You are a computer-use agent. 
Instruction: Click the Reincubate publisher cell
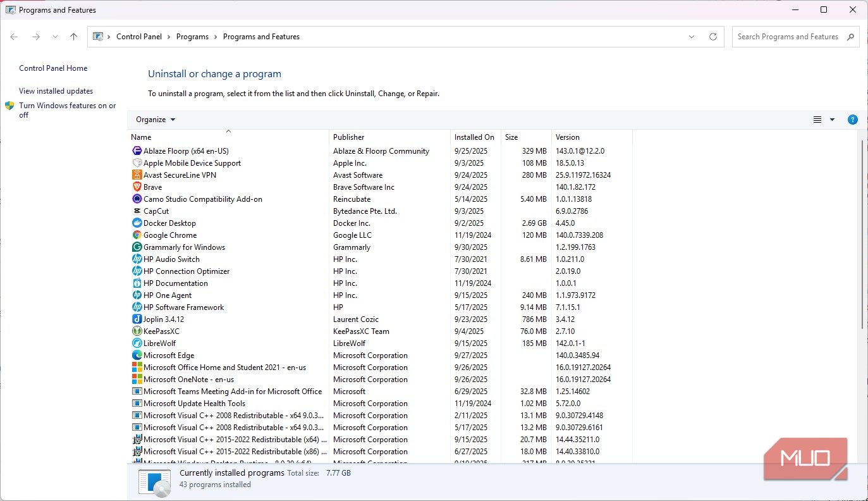[352, 199]
